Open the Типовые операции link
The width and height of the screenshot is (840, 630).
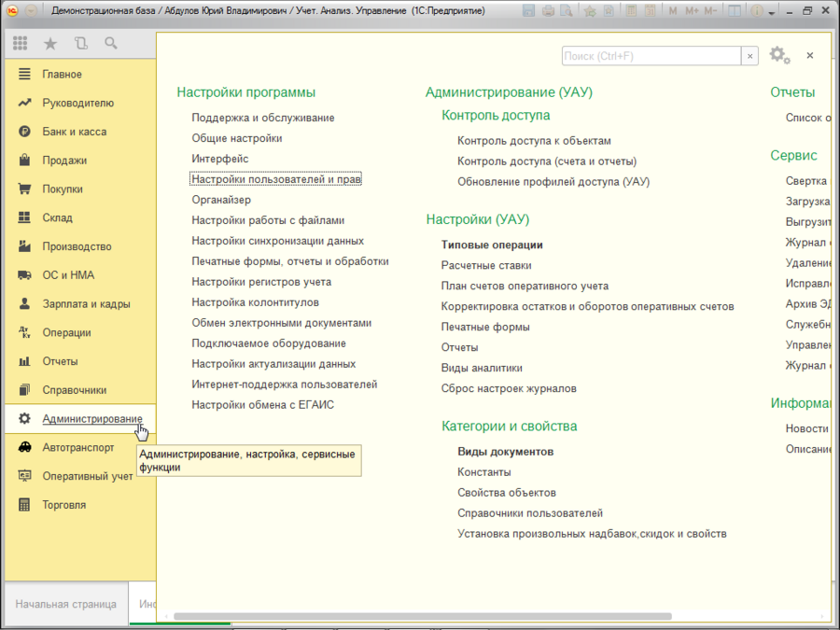(492, 245)
